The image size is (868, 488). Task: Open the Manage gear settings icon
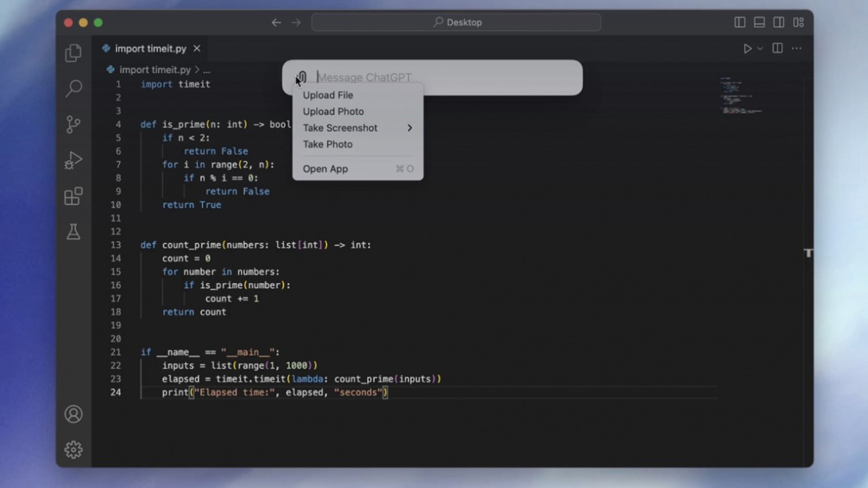tap(73, 450)
